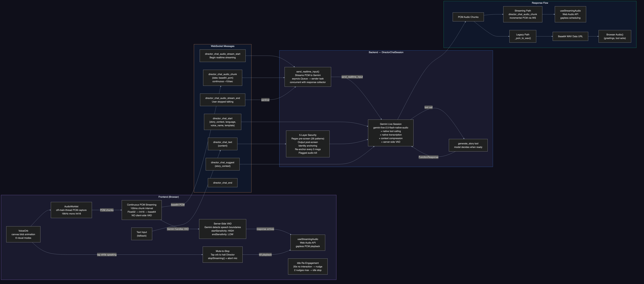644x284 pixels.
Task: Click the tap while speaking edge label
Action: 107,255
